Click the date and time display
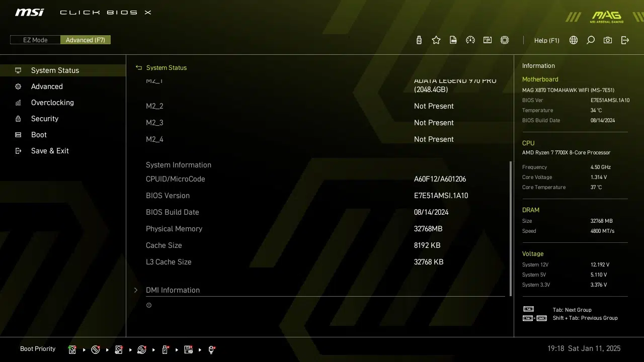Screen dimensions: 644x362 [x=584, y=348]
